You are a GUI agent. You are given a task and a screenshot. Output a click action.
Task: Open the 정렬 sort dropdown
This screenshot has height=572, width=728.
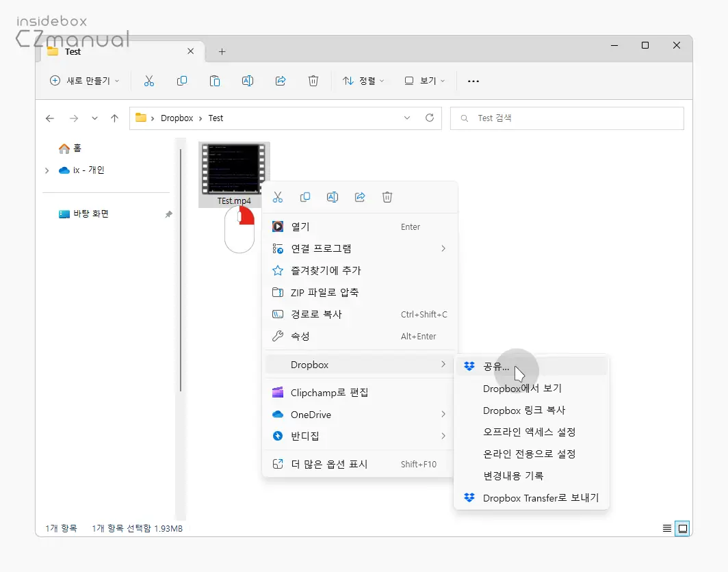coord(363,81)
